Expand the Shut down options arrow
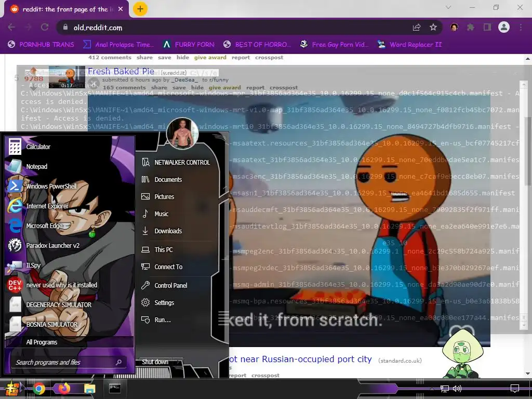This screenshot has width=532, height=399. click(x=178, y=362)
